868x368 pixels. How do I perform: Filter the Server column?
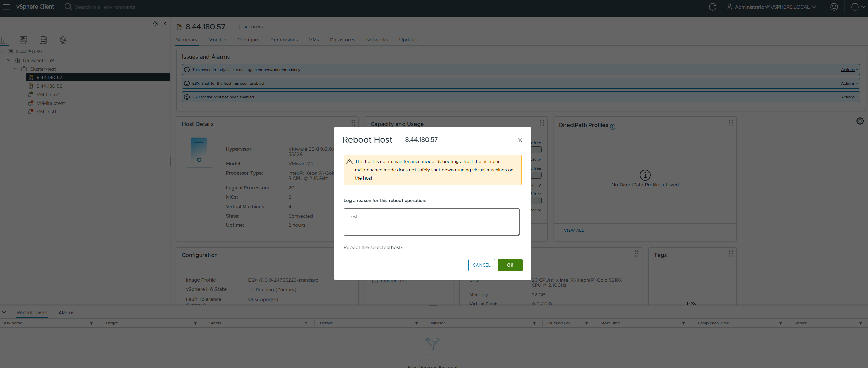click(861, 323)
